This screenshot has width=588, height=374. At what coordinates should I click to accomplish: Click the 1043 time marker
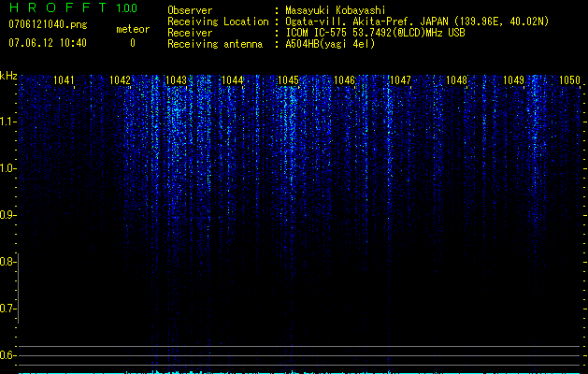click(x=176, y=79)
